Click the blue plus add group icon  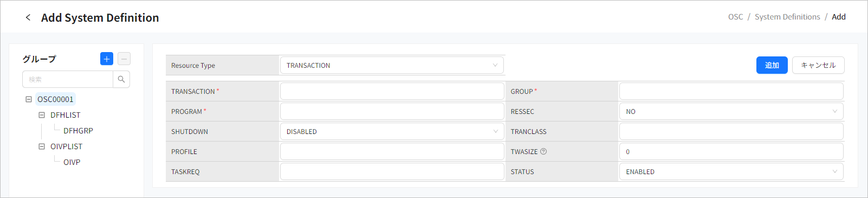tap(107, 59)
